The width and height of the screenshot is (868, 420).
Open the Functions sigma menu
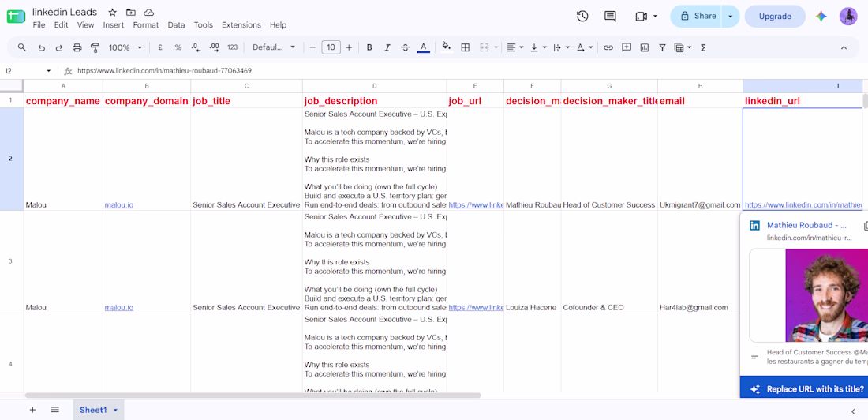pyautogui.click(x=703, y=47)
